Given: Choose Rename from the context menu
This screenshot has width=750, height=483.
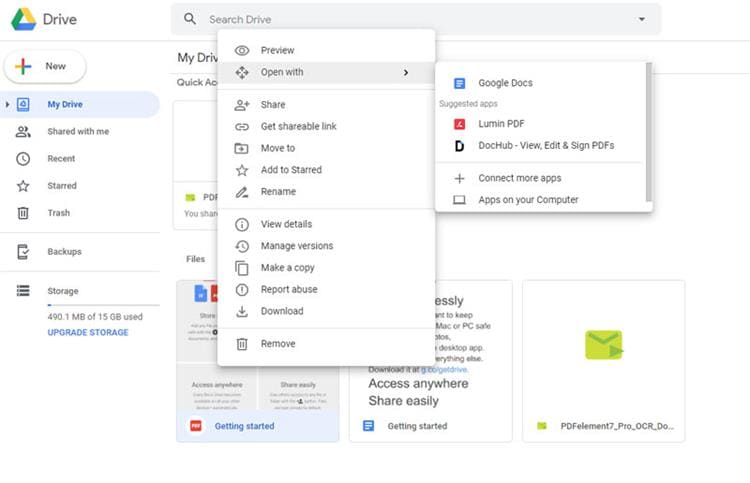Looking at the screenshot, I should point(326,192).
